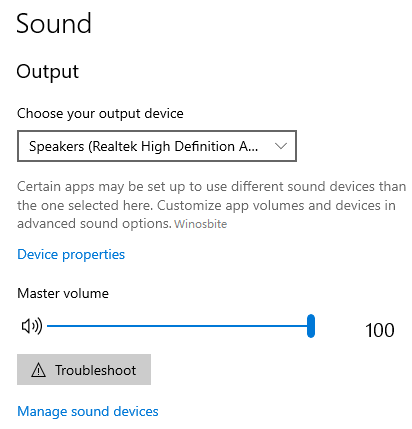Click the Customize app volumes sentence
Image resolution: width=412 pixels, height=429 pixels.
click(x=276, y=205)
